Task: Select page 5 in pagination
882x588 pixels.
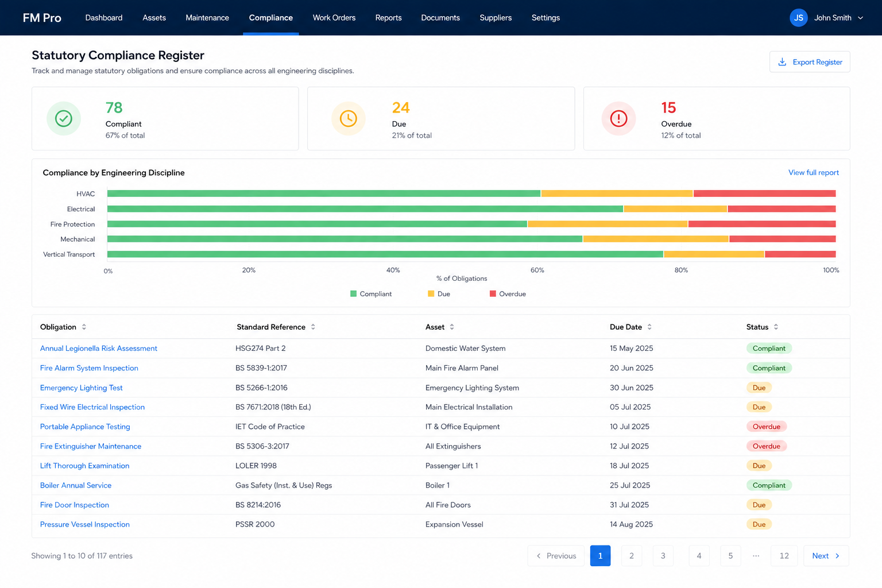Action: click(730, 556)
